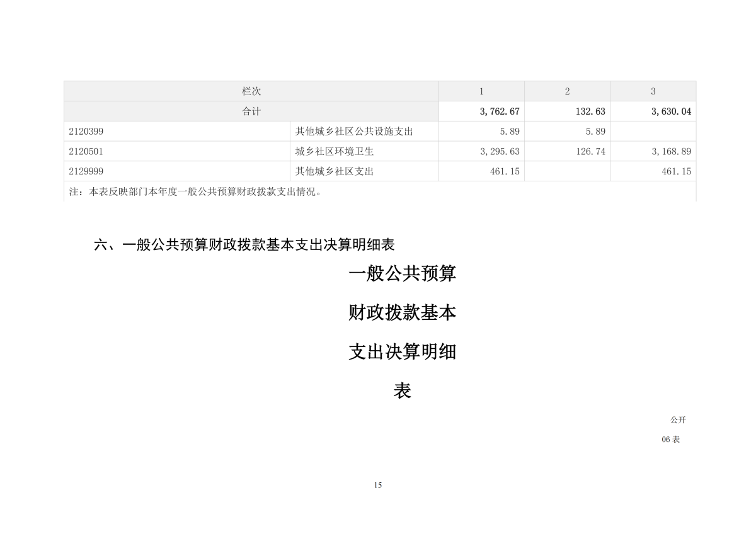
Task: Click section heading 六、一般公共预算财政拨款基本支出决算明细表
Action: (244, 245)
